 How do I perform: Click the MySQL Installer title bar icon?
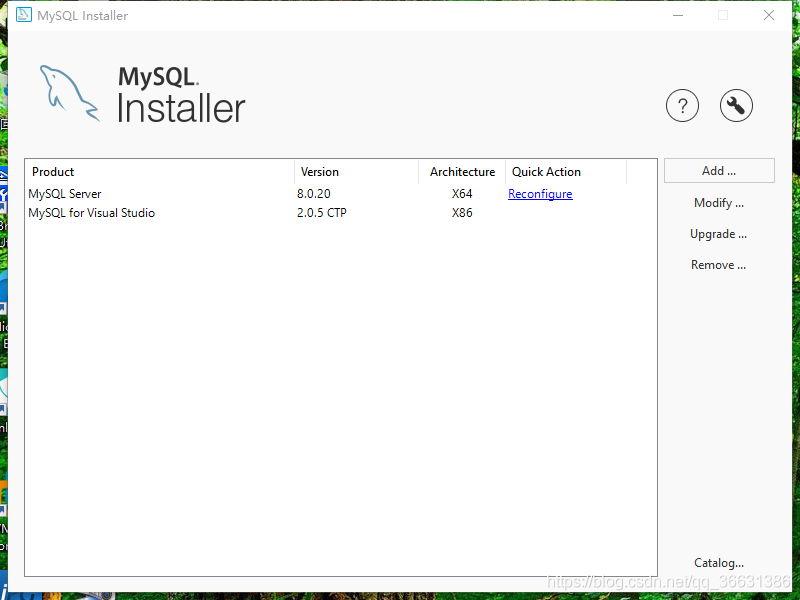click(x=23, y=15)
